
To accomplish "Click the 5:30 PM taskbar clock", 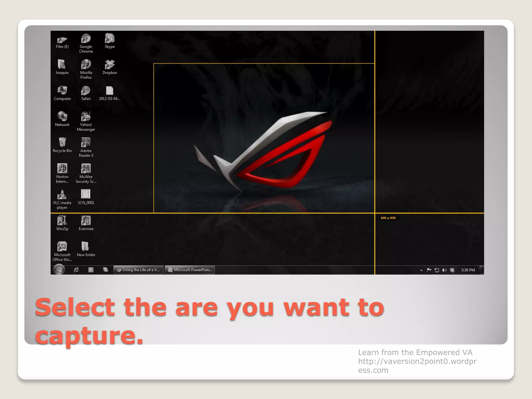I will pos(468,270).
